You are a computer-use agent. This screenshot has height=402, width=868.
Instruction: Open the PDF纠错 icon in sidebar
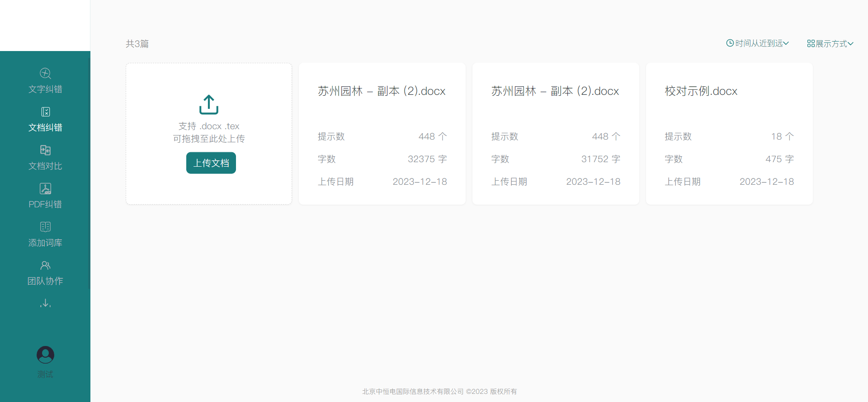[45, 188]
